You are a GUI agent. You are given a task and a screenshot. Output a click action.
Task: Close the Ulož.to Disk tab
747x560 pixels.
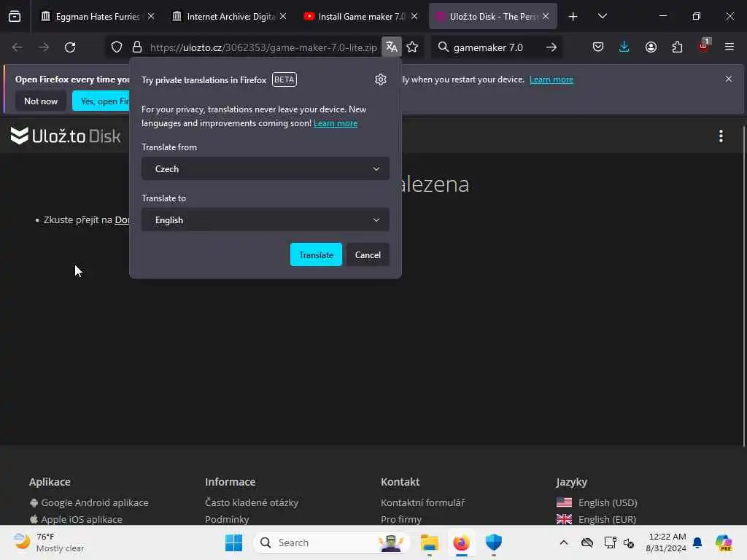click(546, 16)
